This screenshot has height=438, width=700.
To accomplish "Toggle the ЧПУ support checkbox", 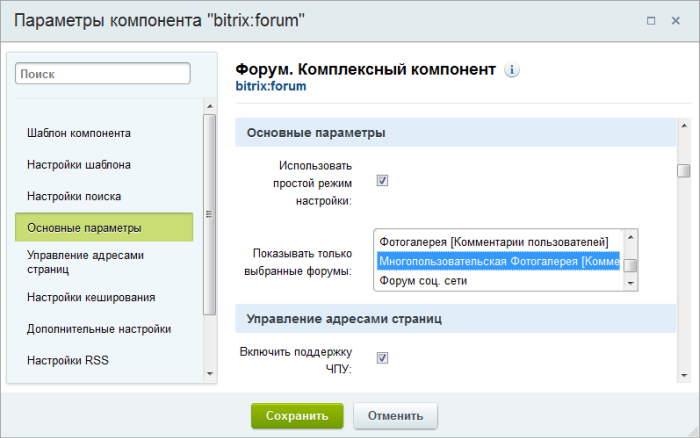I will 382,358.
